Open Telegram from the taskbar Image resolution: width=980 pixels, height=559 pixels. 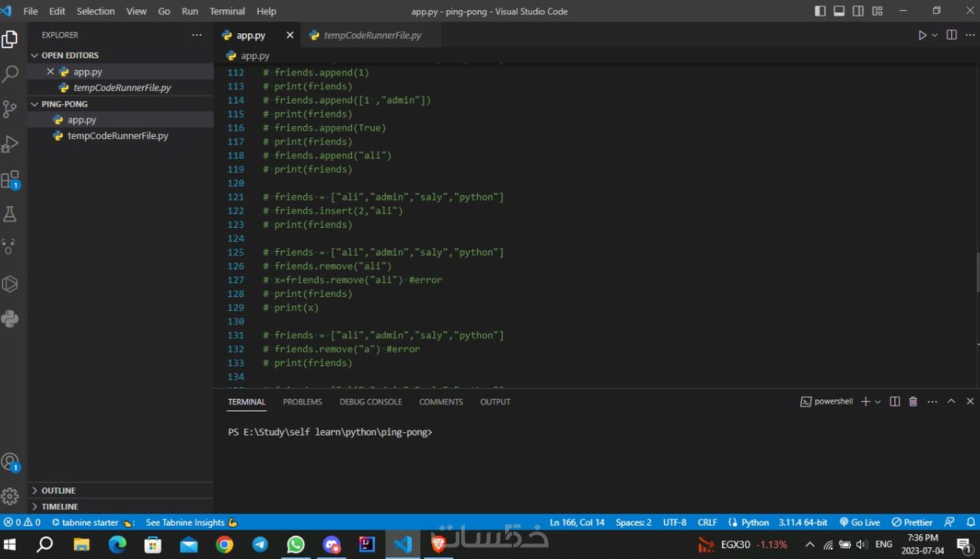260,545
